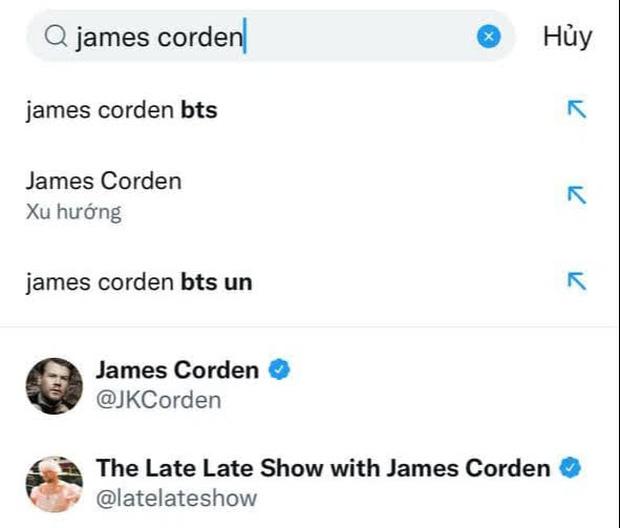Select the "james corden bts" suggestion
Image resolution: width=620 pixels, height=528 pixels.
pos(121,110)
